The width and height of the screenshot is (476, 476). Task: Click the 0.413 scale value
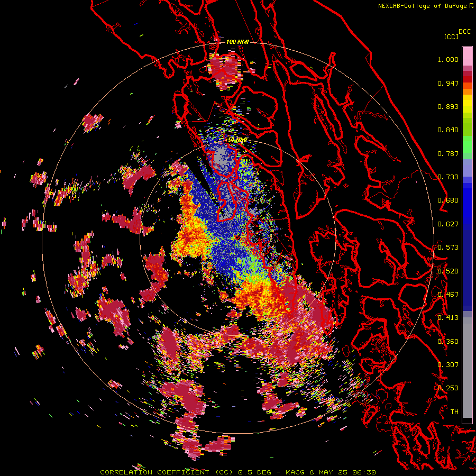point(448,318)
